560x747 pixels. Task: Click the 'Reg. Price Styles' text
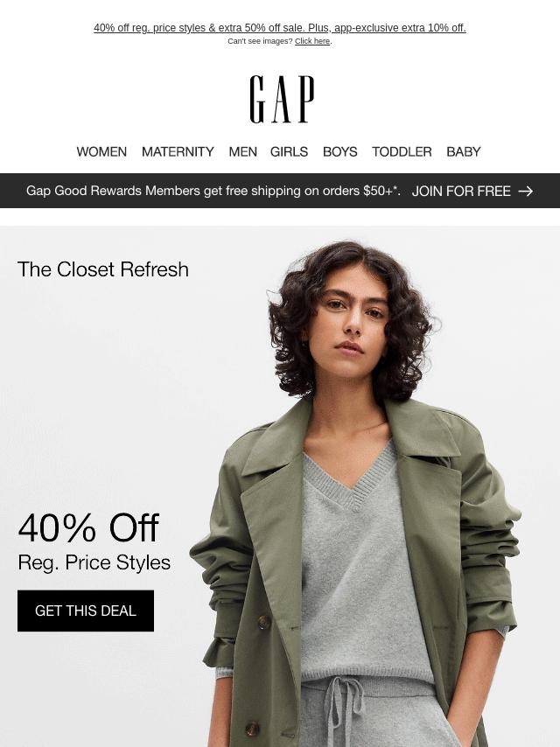[94, 562]
